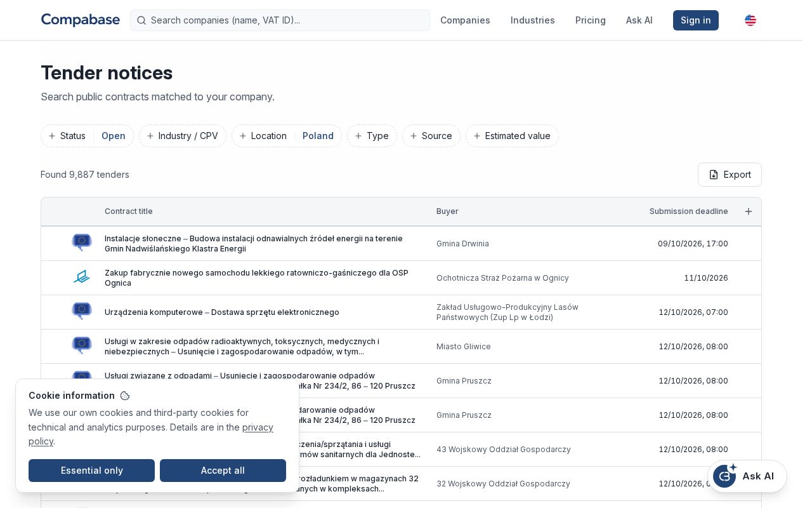Viewport: 812px width, 508px height.
Task: Focus the company search field
Action: (280, 20)
